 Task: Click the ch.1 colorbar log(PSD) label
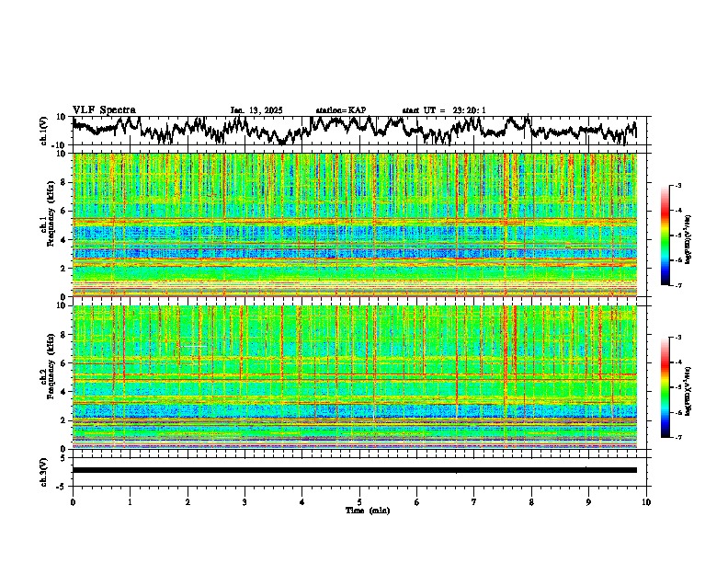(x=688, y=240)
